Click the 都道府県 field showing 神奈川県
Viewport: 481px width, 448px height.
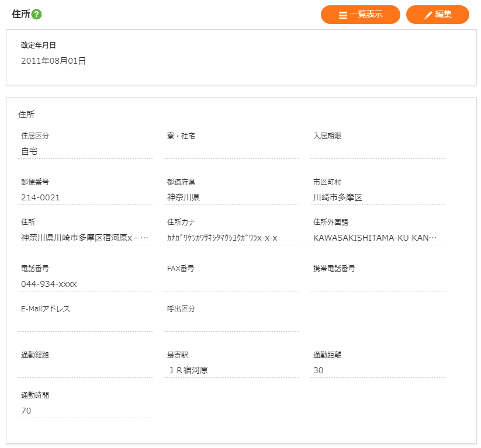231,197
